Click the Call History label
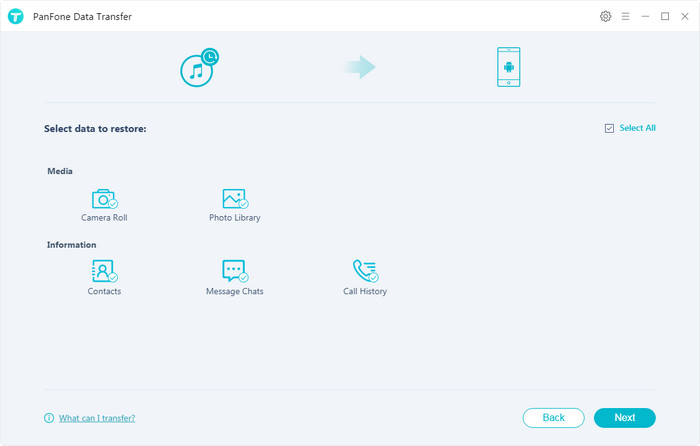Viewport: 700px width, 446px height. 365,292
